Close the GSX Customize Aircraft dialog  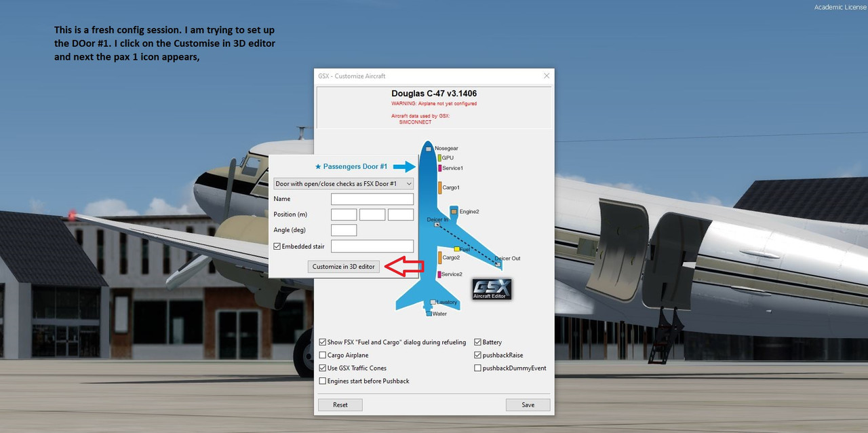pos(547,76)
